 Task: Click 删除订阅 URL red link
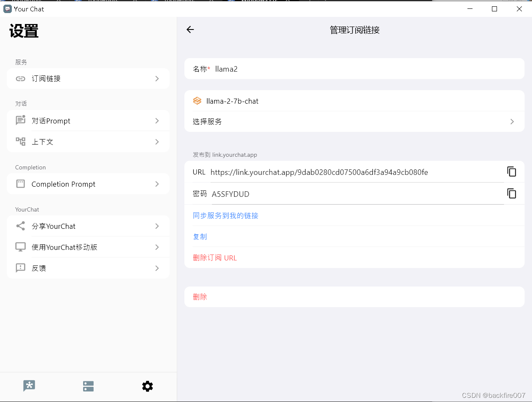pyautogui.click(x=215, y=257)
